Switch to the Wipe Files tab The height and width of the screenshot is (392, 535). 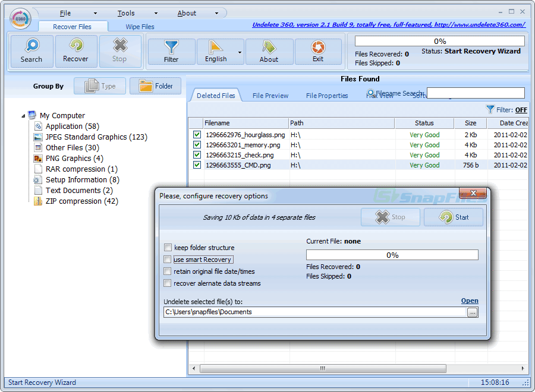pyautogui.click(x=140, y=27)
